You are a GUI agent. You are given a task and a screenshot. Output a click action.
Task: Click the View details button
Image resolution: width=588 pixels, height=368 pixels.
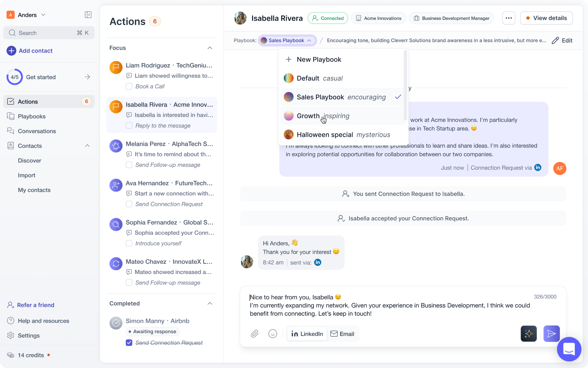[x=546, y=18]
